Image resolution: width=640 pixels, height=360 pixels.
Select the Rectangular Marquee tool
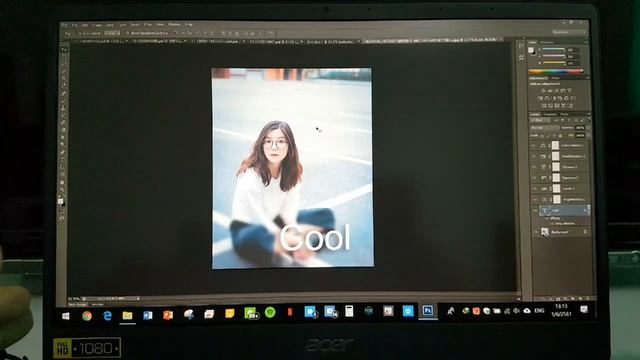tap(64, 57)
